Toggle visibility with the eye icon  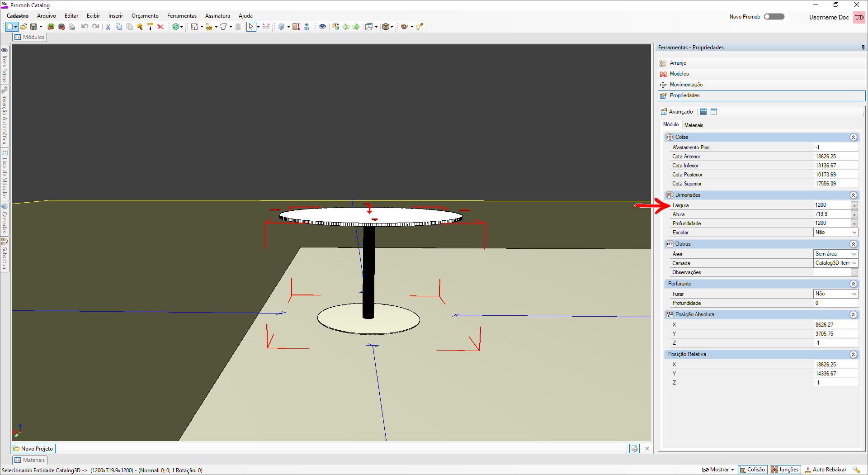pos(322,27)
